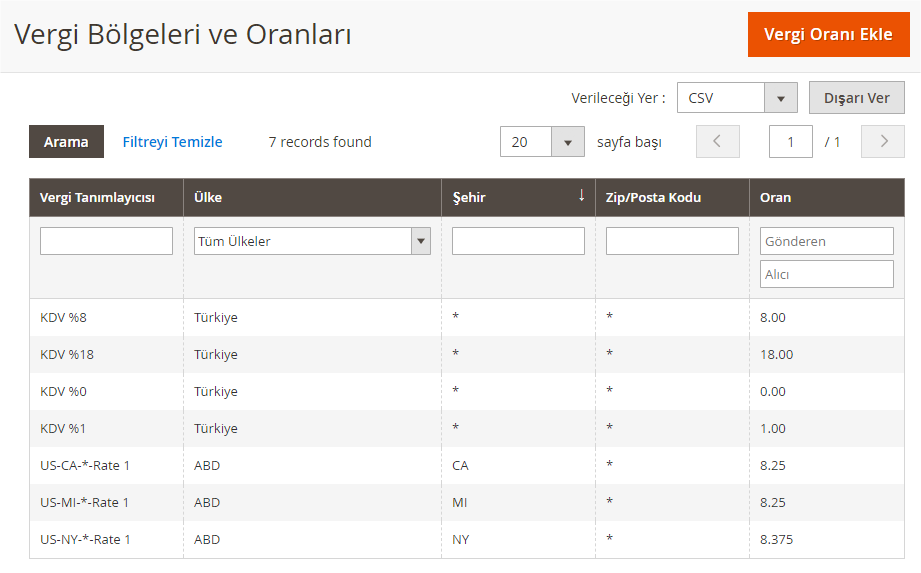Image resolution: width=921 pixels, height=573 pixels.
Task: Focus the Şehir filter field
Action: point(518,241)
